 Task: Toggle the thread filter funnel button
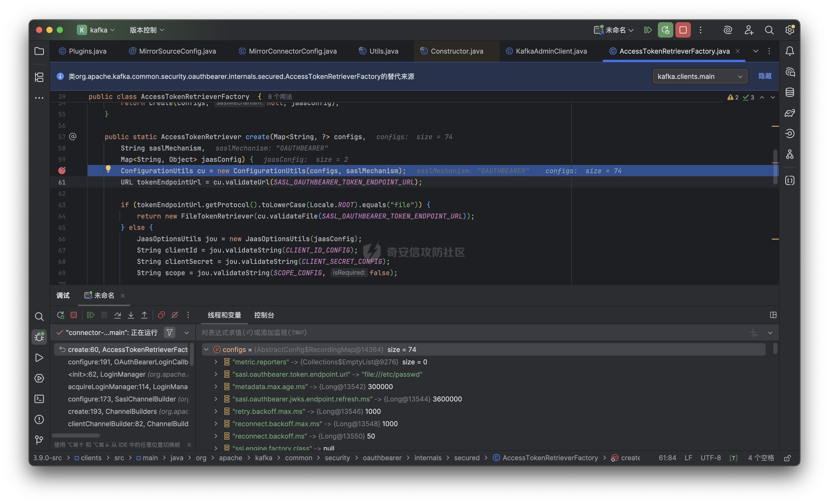coord(170,333)
